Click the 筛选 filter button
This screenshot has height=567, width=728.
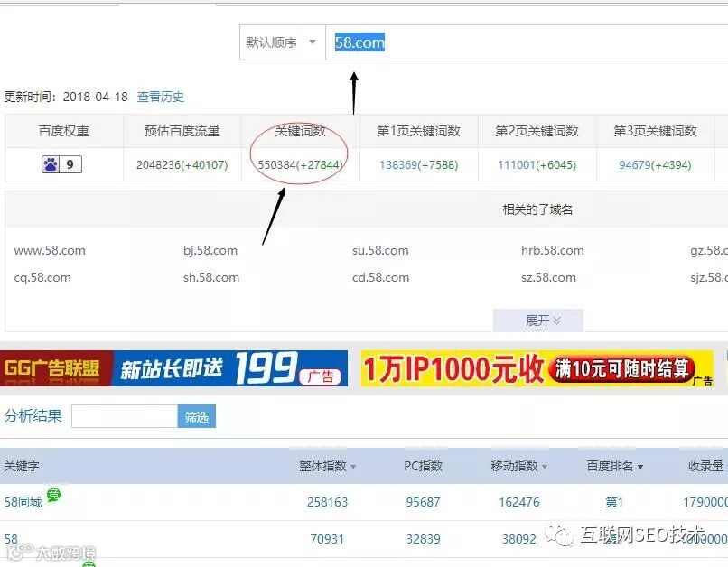196,416
